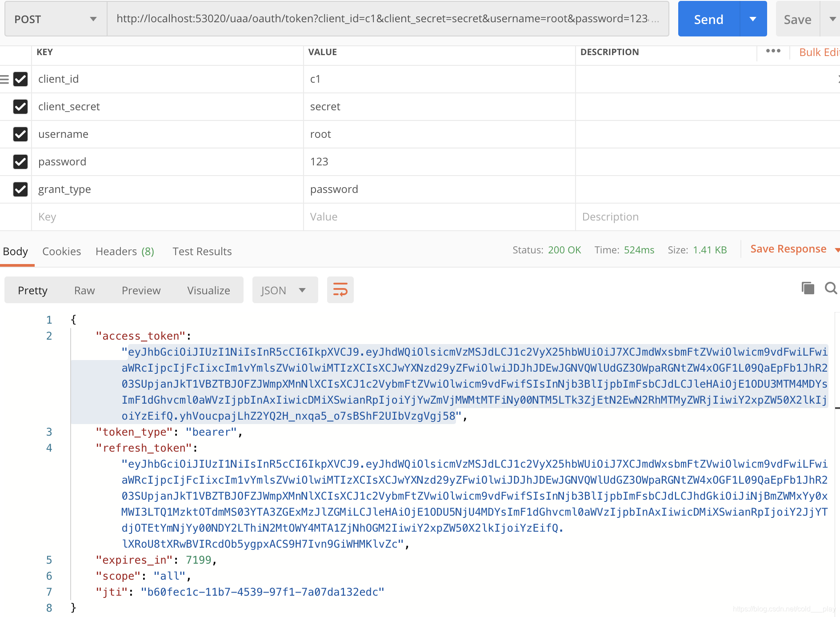This screenshot has width=840, height=617.
Task: Click the grant_type value 'password'
Action: pos(440,189)
